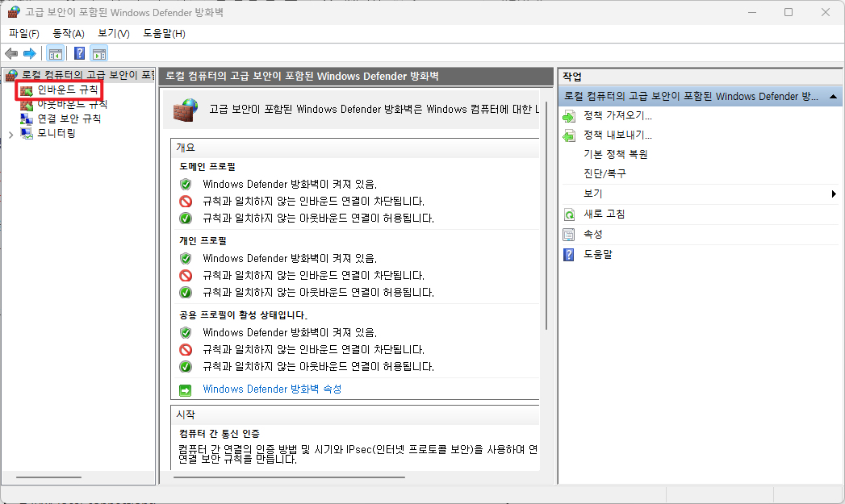Screen dimensions: 845x504
Task: Click the green check icon under 공용 프로필
Action: click(x=186, y=367)
